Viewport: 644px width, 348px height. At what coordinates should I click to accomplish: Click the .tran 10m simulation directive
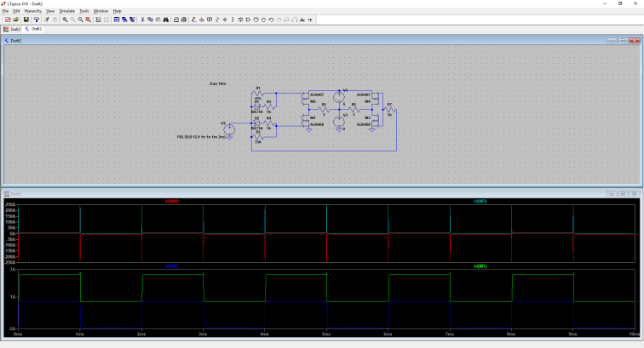pos(217,84)
